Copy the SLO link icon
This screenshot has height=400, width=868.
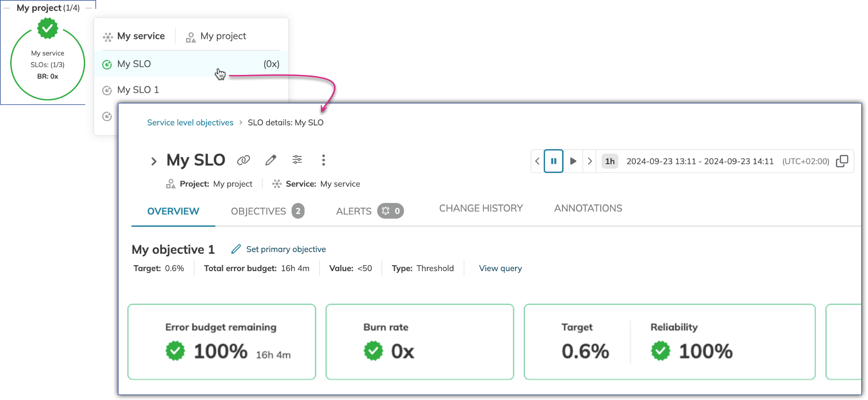click(243, 160)
